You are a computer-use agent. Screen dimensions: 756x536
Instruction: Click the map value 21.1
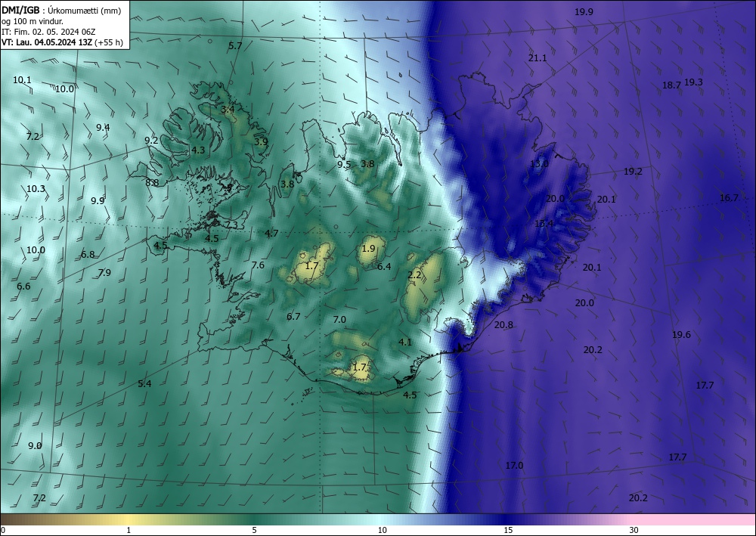point(538,58)
